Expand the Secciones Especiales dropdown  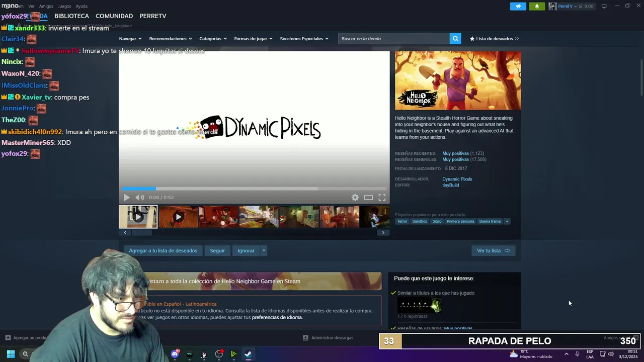(x=304, y=39)
